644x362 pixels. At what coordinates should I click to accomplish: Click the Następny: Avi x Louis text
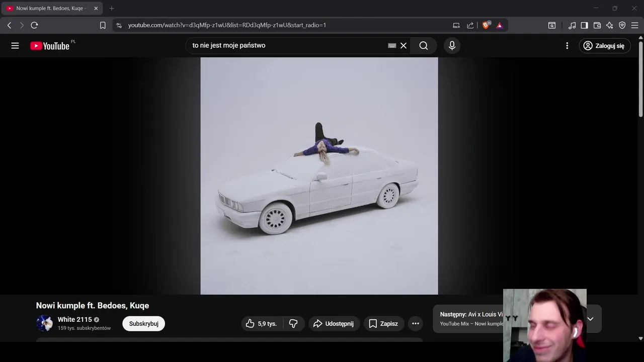(x=471, y=314)
